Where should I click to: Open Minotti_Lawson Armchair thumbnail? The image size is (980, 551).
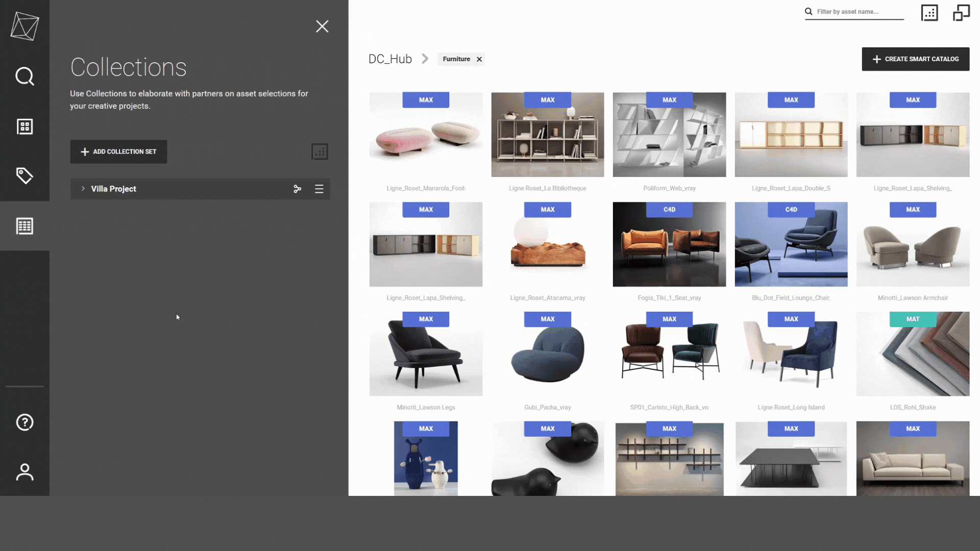(913, 244)
